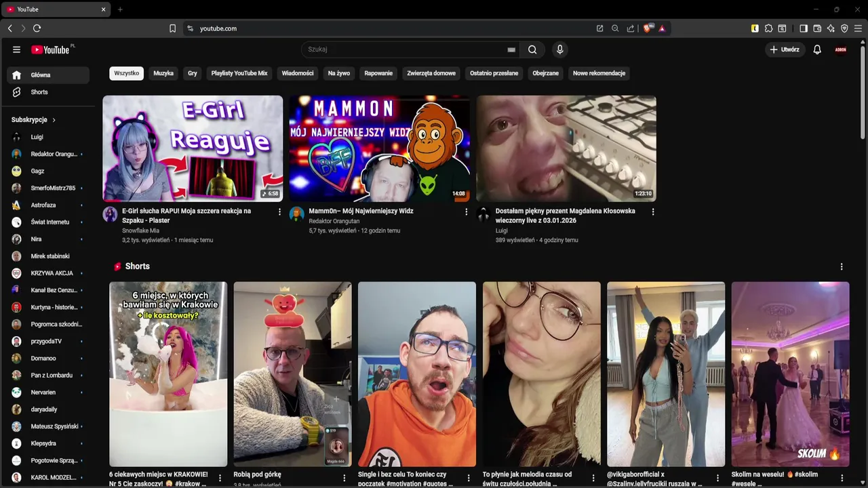Open the Snowflake Mia channel avatar

coord(110,215)
